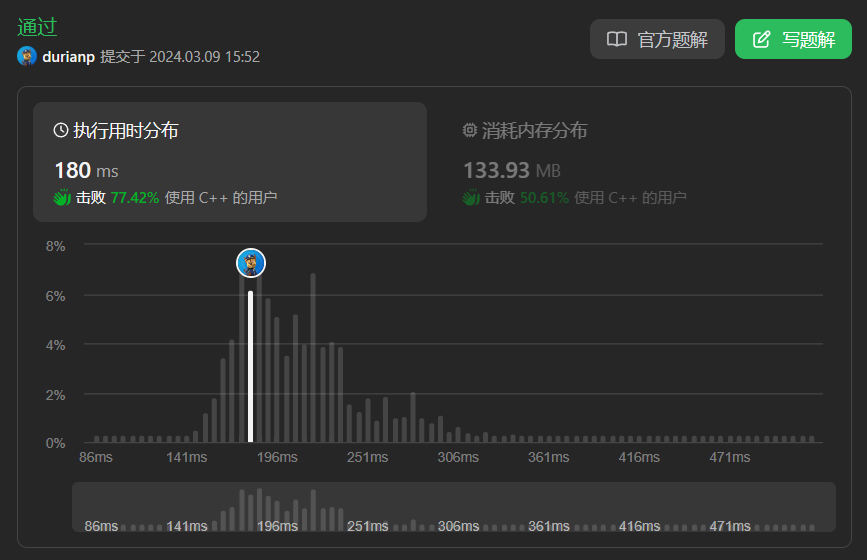Screen dimensions: 867x560
Task: Click the avatar marker above the chart
Action: [x=250, y=263]
